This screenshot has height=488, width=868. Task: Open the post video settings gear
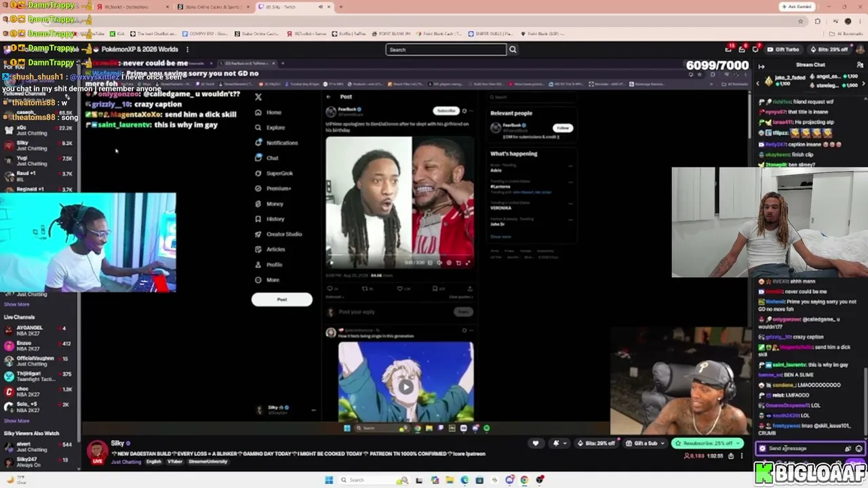tap(449, 262)
